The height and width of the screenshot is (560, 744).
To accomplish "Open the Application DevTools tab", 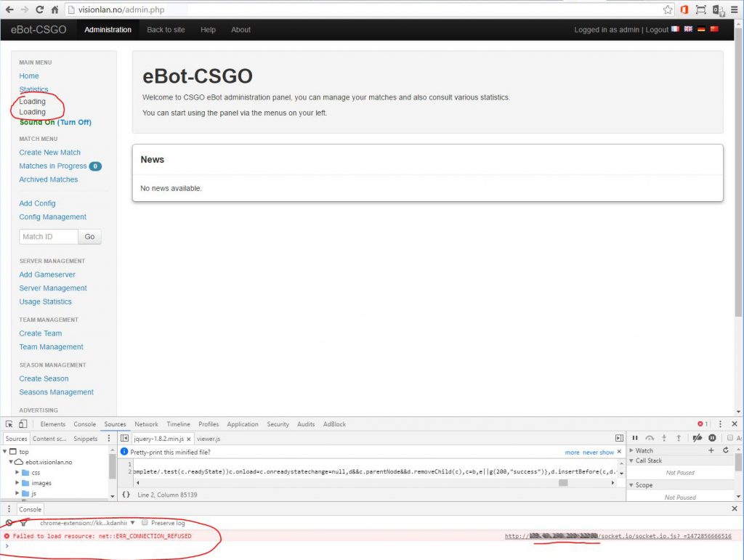I will (243, 424).
